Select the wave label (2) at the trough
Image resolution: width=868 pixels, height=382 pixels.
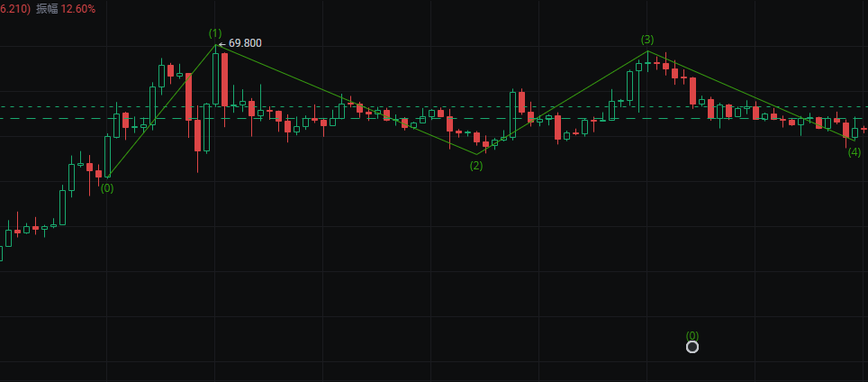[476, 166]
